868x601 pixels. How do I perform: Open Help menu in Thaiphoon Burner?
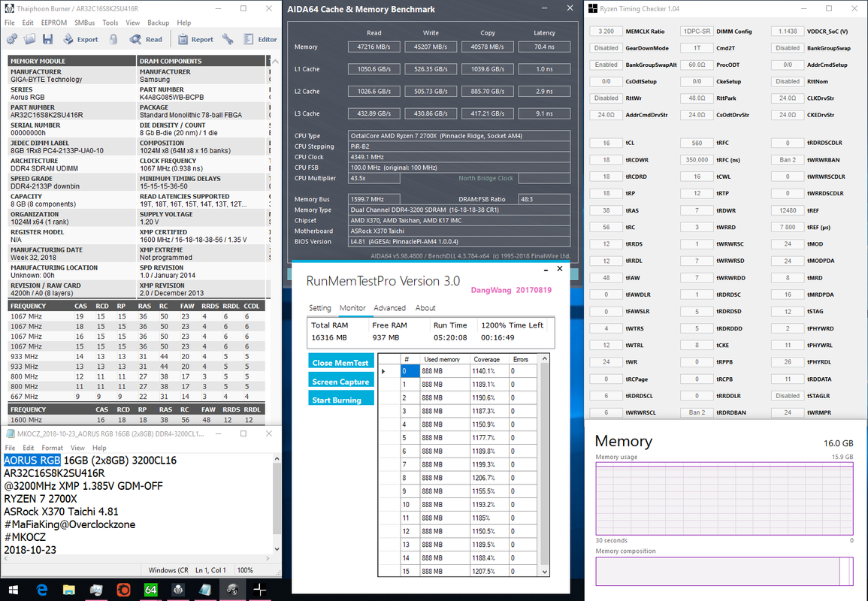(184, 23)
